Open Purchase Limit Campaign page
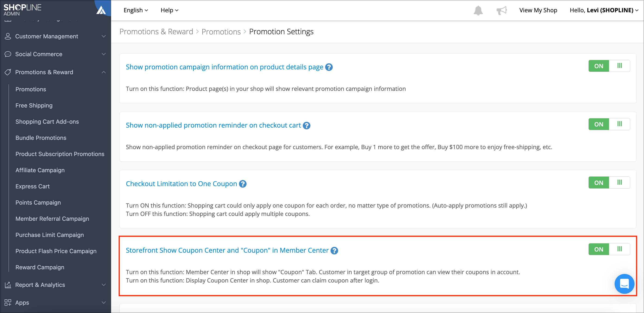644x313 pixels. coord(50,235)
